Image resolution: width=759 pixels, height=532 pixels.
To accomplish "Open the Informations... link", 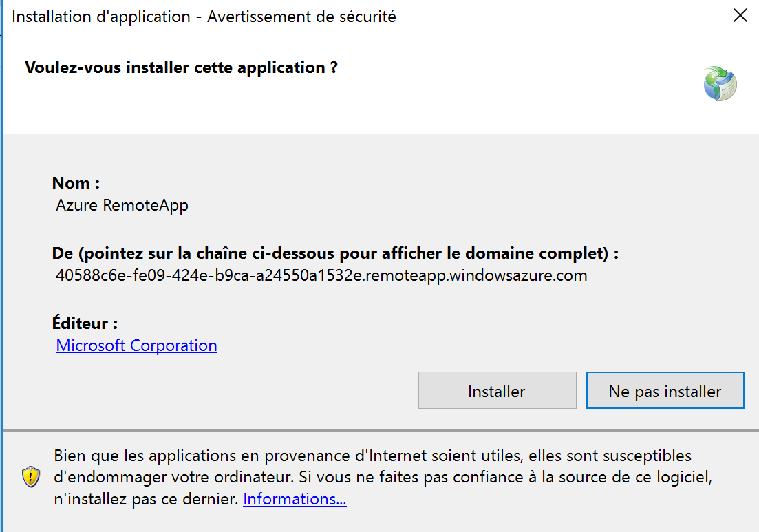I will click(295, 499).
